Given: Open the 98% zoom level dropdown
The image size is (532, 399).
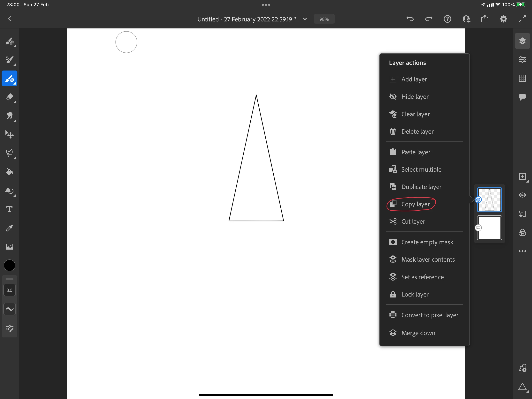Looking at the screenshot, I should (x=324, y=19).
